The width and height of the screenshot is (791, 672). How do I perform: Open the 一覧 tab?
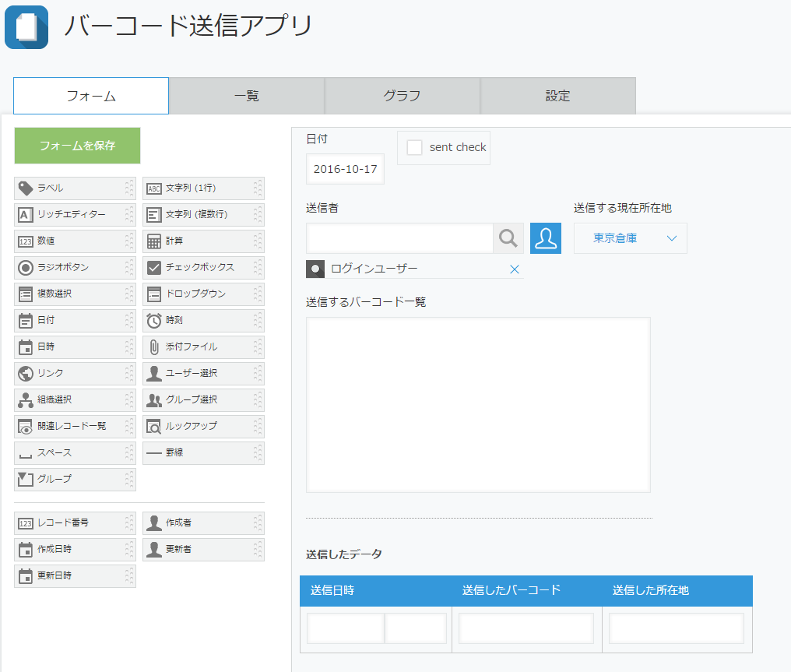[x=247, y=96]
